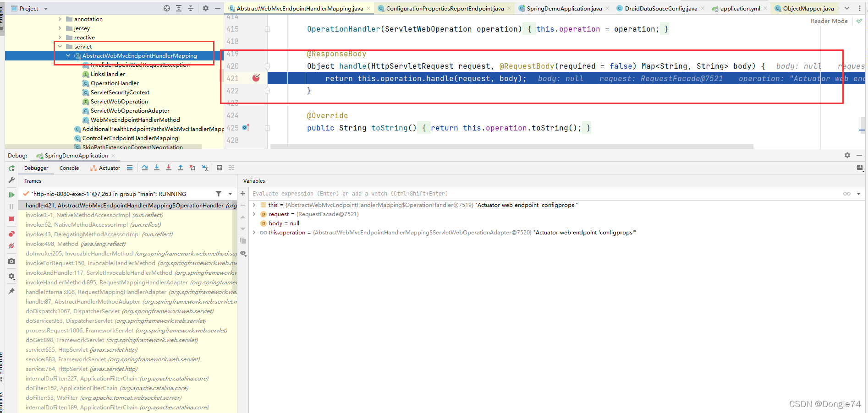The image size is (868, 413).
Task: Click Drop Frame icon
Action: (x=192, y=168)
